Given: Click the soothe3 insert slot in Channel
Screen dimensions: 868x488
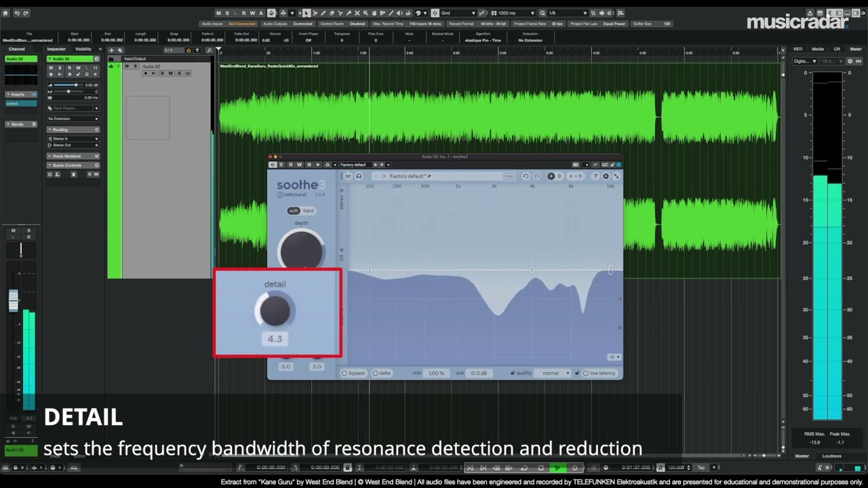Looking at the screenshot, I should click(21, 104).
